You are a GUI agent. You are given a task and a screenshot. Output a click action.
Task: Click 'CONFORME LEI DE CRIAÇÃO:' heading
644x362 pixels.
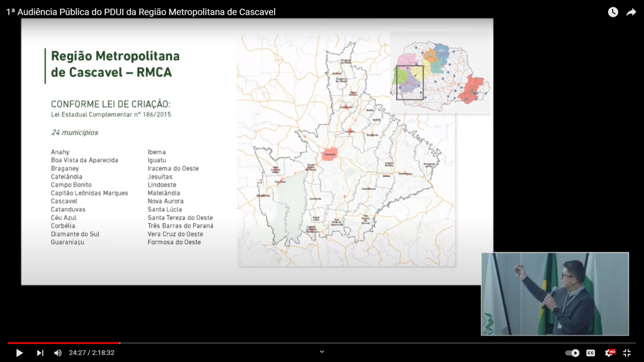tap(111, 104)
